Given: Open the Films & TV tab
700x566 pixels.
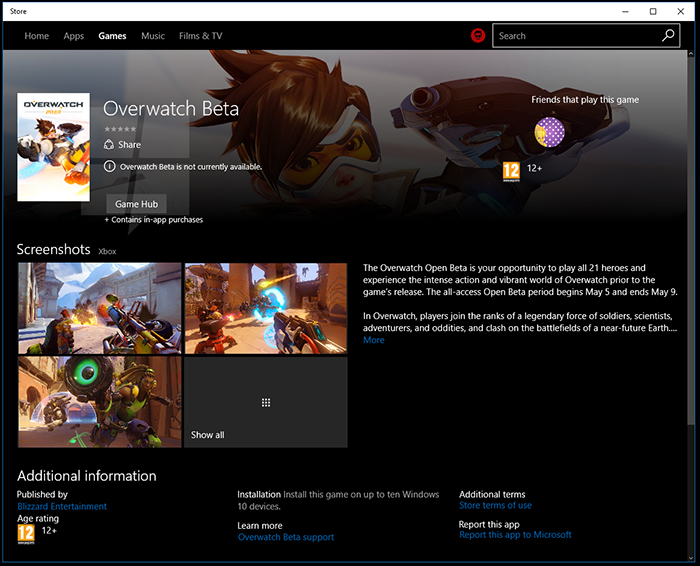Looking at the screenshot, I should pos(201,36).
